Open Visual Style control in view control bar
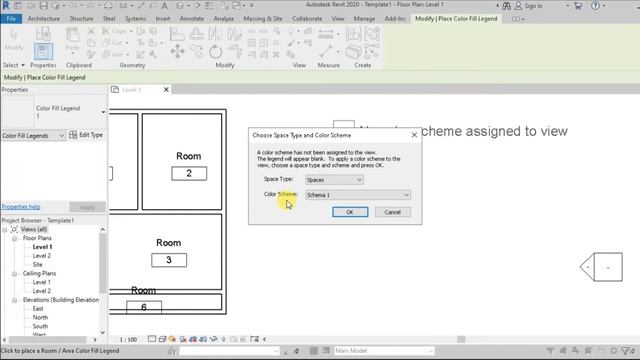640x360 pixels. point(162,339)
